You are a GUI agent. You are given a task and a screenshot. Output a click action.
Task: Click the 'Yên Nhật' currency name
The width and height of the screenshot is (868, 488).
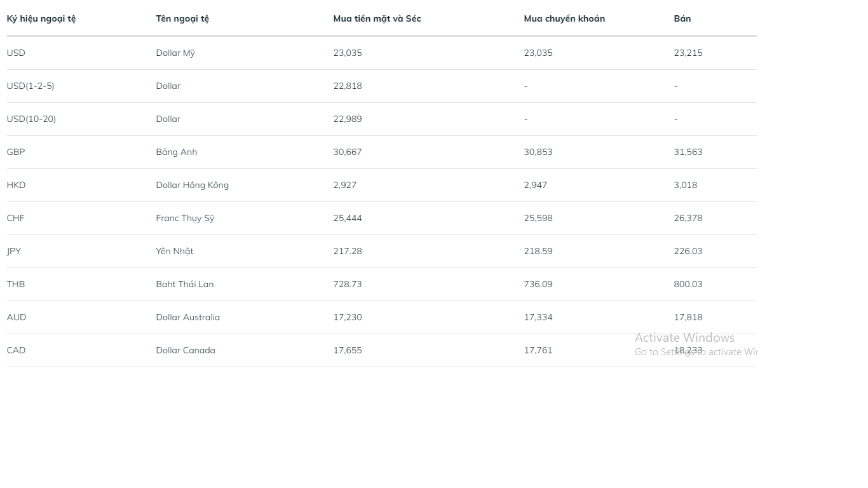pyautogui.click(x=175, y=251)
